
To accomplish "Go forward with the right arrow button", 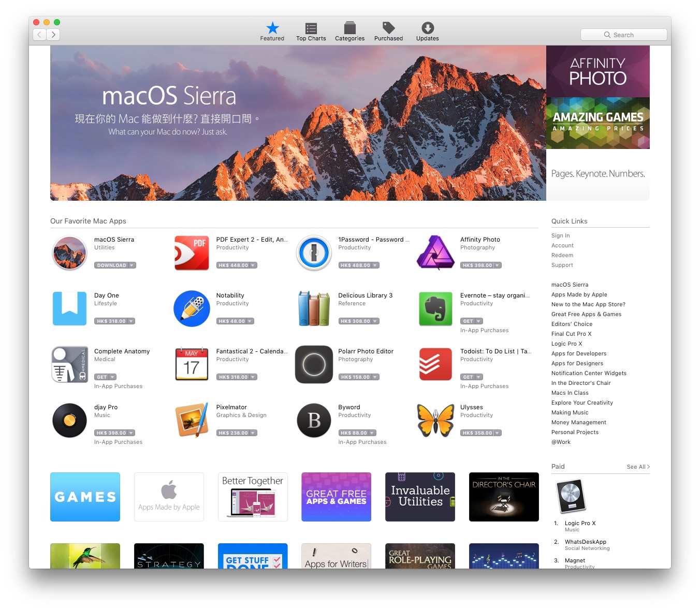I will point(53,35).
